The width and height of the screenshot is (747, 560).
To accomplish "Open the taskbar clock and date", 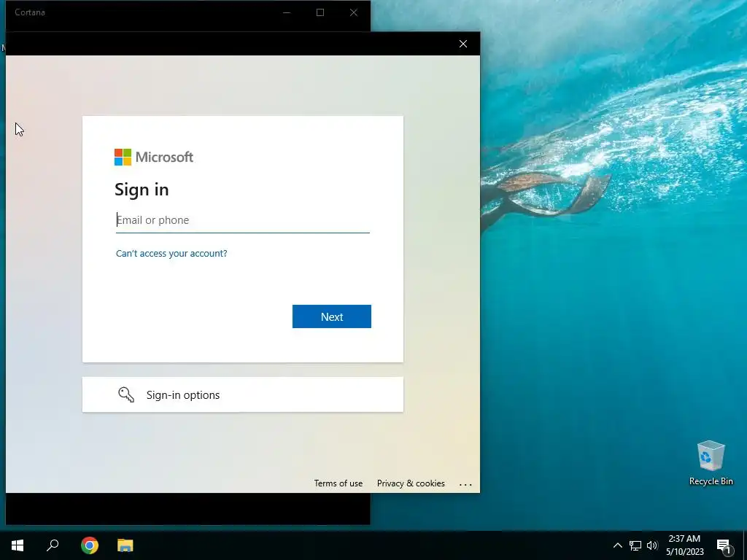I will pyautogui.click(x=684, y=545).
